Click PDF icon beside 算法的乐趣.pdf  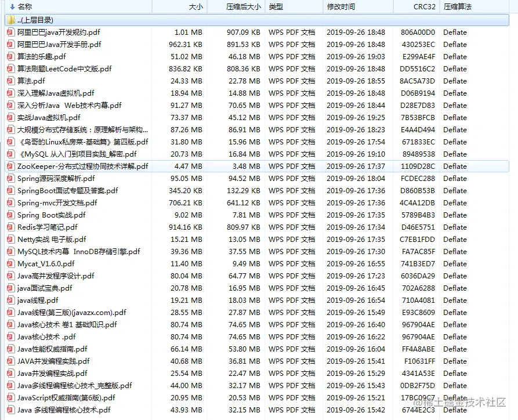pyautogui.click(x=11, y=56)
